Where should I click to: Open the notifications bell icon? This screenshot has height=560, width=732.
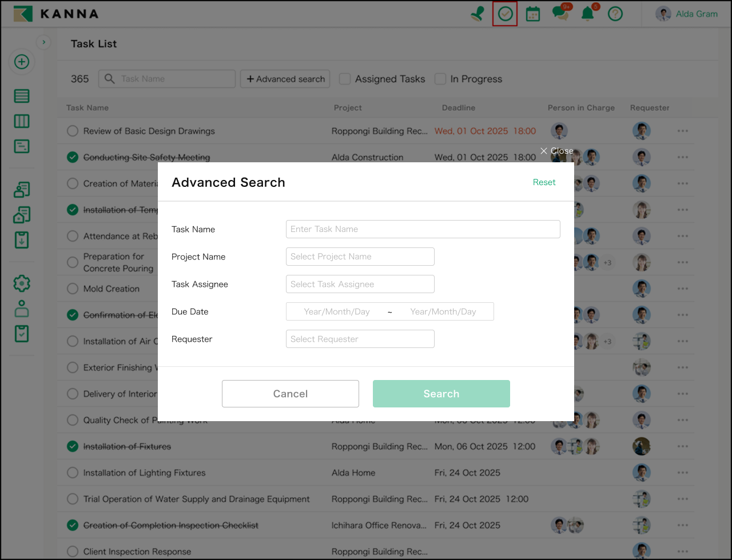tap(587, 14)
